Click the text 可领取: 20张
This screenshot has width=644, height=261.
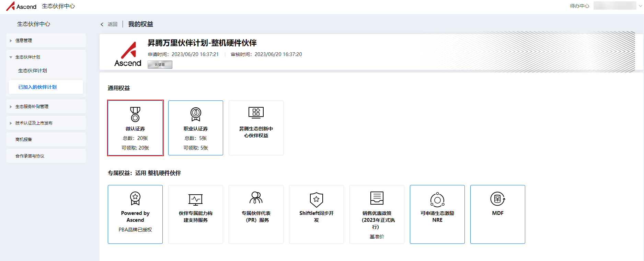pos(135,148)
